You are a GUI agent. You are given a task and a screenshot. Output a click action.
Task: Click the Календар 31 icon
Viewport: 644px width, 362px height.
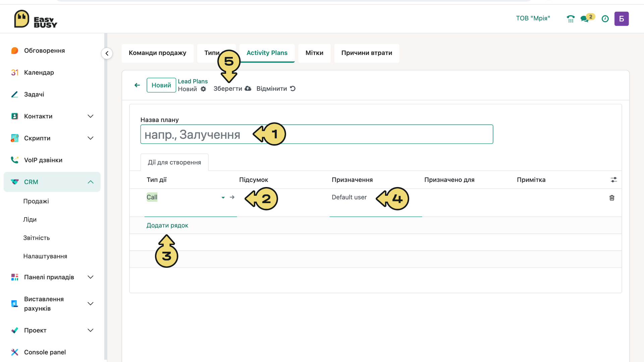15,72
